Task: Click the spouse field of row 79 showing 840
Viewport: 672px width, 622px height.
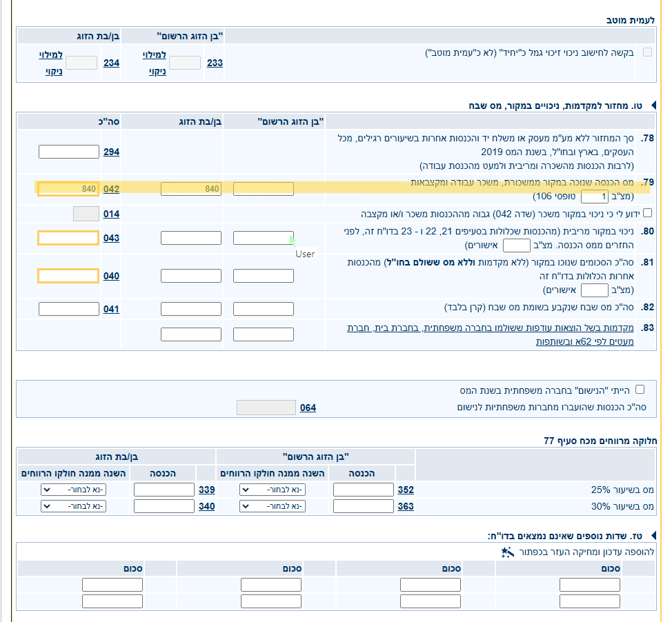Action: tap(191, 189)
